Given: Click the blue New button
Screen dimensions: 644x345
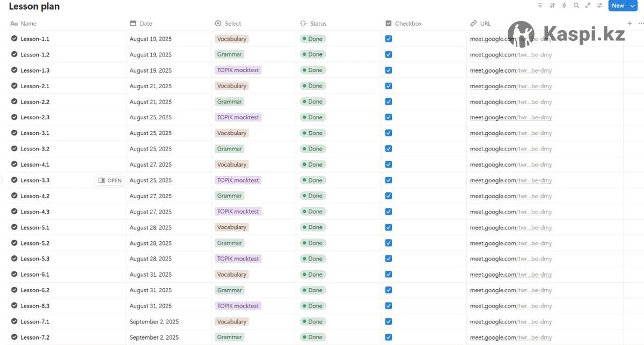Looking at the screenshot, I should point(618,5).
